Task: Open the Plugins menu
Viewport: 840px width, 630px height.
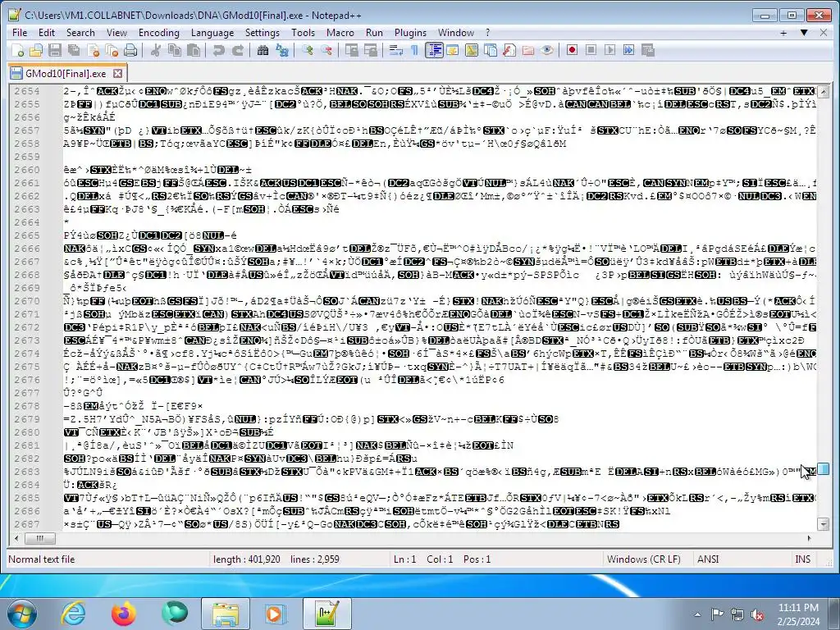Action: (410, 33)
